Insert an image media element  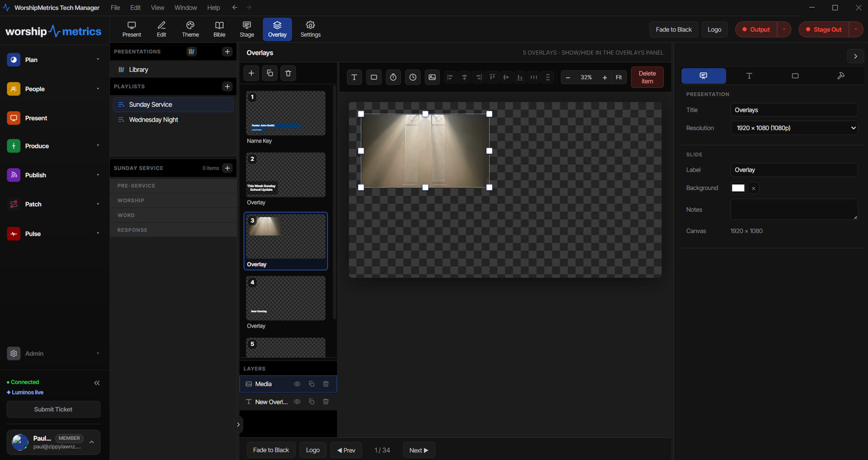pos(432,77)
